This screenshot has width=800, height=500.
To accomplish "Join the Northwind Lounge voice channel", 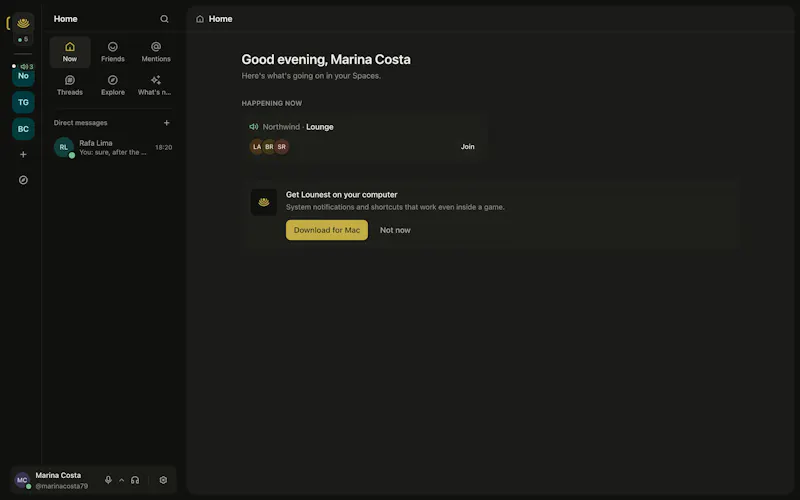I will point(467,146).
